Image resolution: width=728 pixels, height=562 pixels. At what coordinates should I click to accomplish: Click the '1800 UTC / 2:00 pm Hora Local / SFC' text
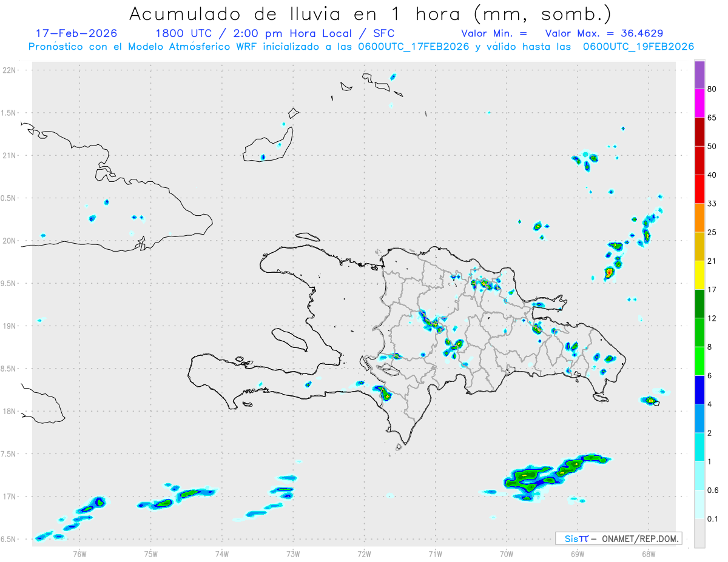tap(275, 33)
